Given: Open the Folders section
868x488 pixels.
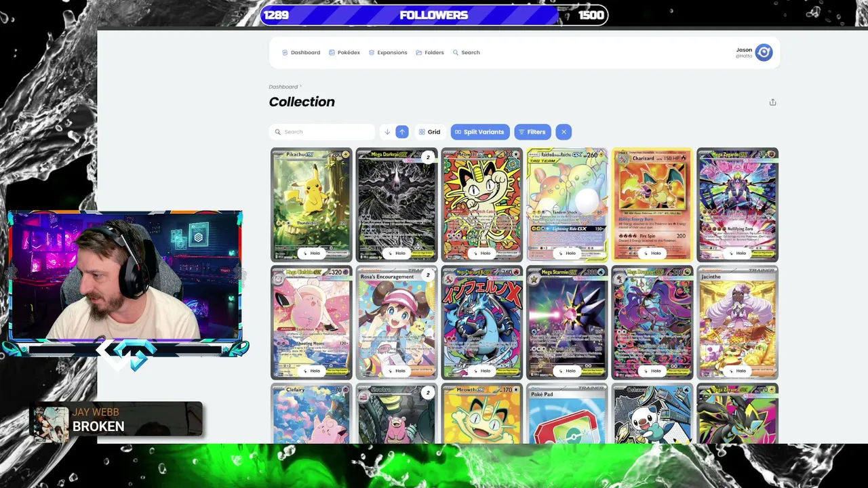Looking at the screenshot, I should [x=430, y=52].
